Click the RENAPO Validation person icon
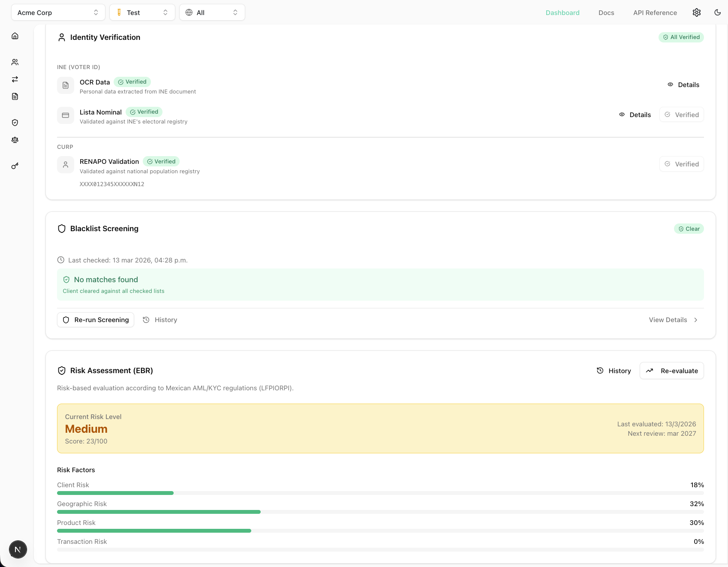This screenshot has width=728, height=567. (x=66, y=165)
